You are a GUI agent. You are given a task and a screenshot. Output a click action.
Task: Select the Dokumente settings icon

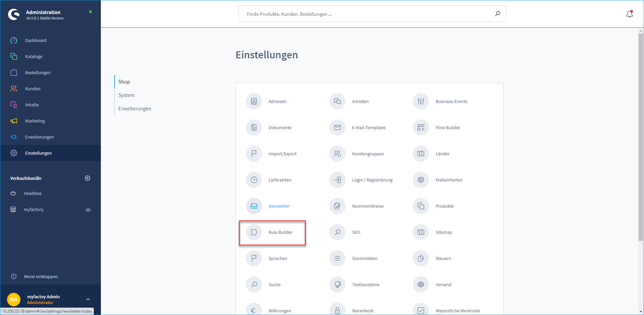(254, 127)
